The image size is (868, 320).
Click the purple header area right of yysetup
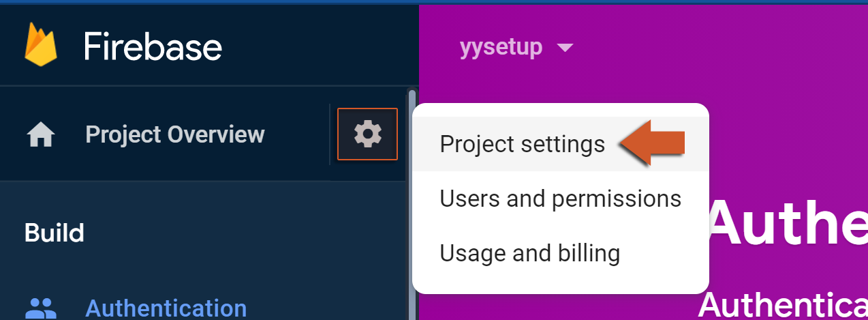(x=715, y=48)
